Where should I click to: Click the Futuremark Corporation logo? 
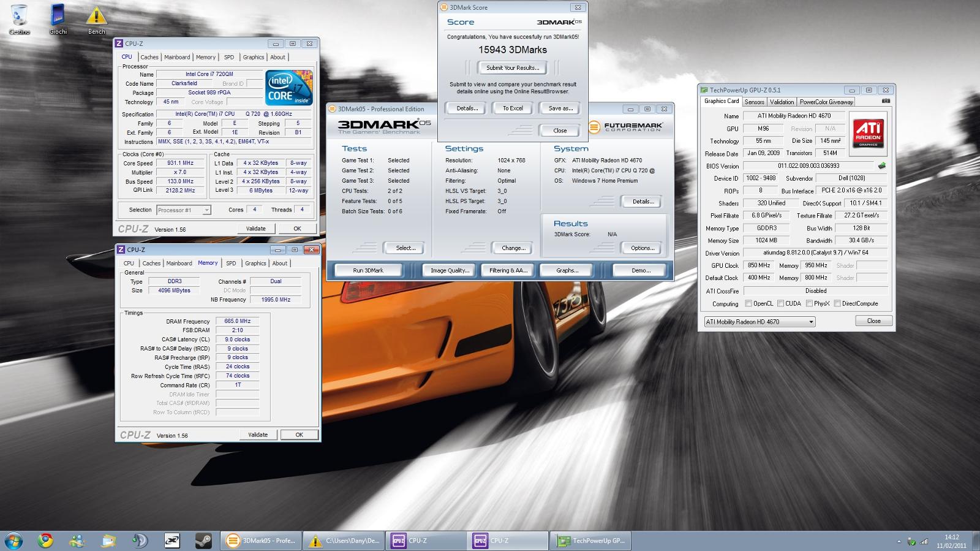pos(626,127)
